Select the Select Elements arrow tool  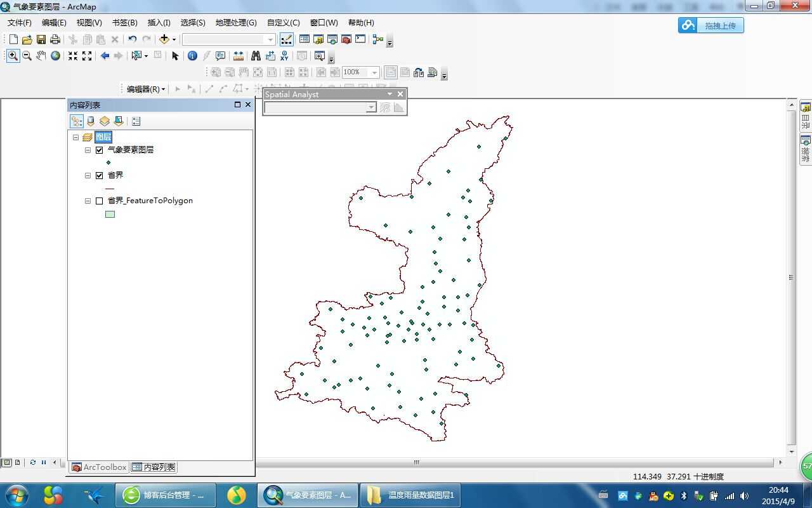pyautogui.click(x=176, y=56)
